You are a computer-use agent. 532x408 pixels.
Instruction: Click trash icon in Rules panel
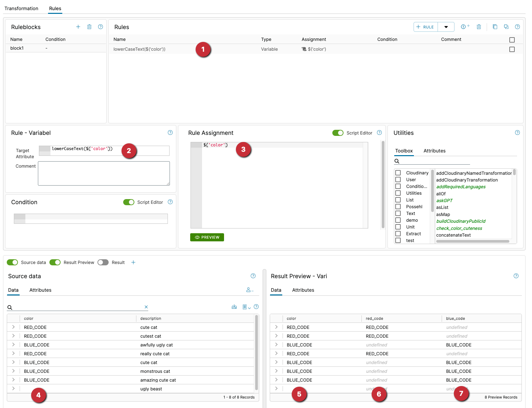[479, 27]
